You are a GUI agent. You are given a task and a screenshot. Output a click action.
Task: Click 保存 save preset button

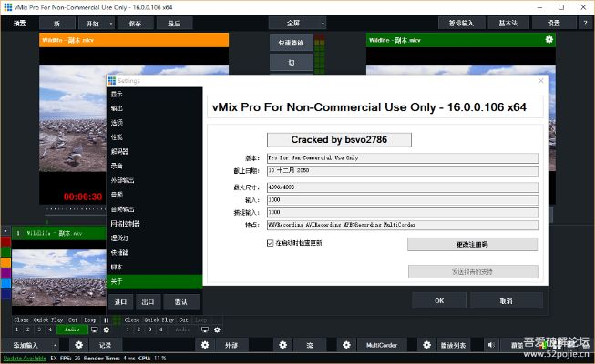click(x=135, y=24)
